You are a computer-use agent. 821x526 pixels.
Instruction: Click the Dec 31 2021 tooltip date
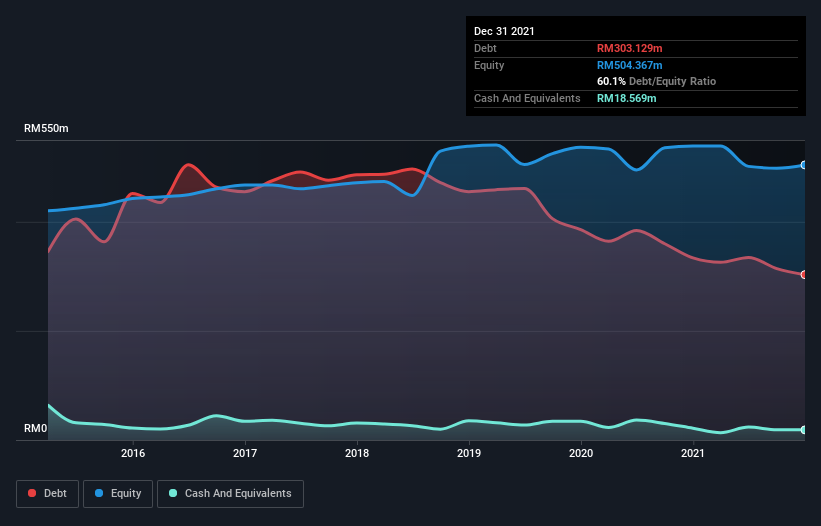point(504,31)
